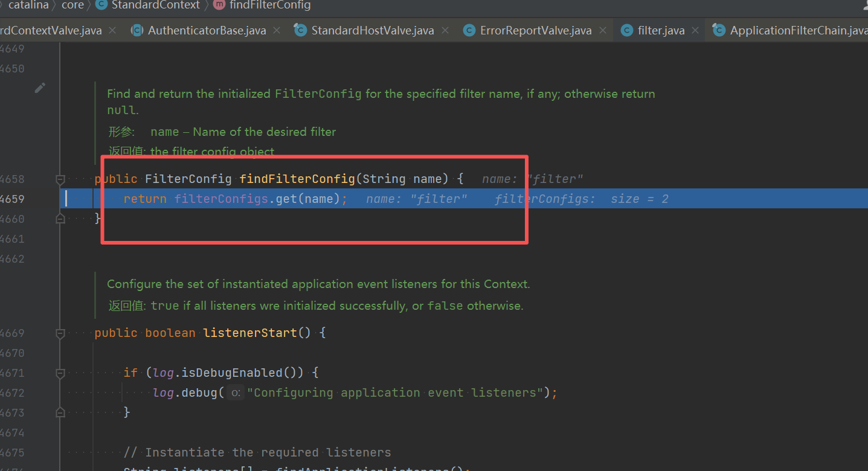Close the partially visible ContextValve.java tab
Viewport: 868px width, 471px height.
(x=113, y=30)
